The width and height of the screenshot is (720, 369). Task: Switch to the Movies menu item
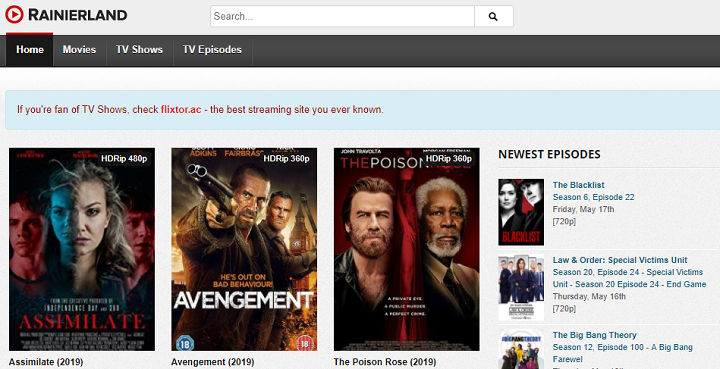[79, 50]
